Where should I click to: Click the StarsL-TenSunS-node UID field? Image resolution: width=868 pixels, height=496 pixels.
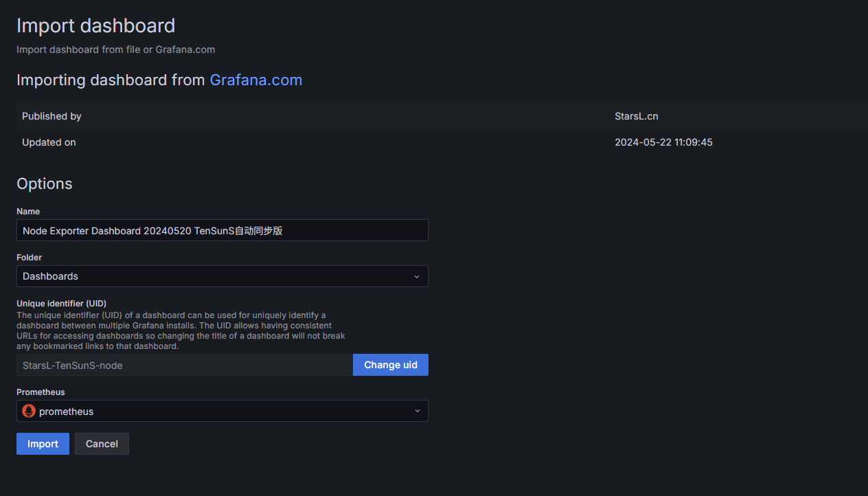185,365
